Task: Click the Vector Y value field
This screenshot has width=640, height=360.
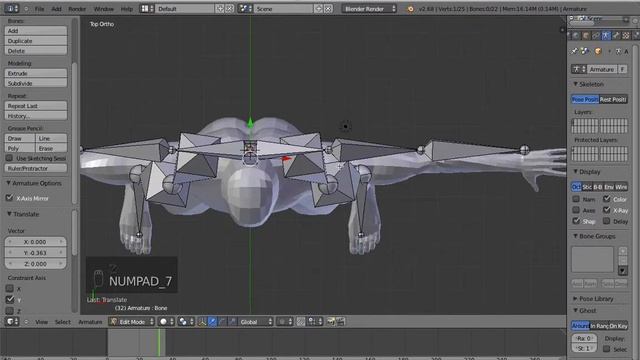Action: pyautogui.click(x=36, y=253)
